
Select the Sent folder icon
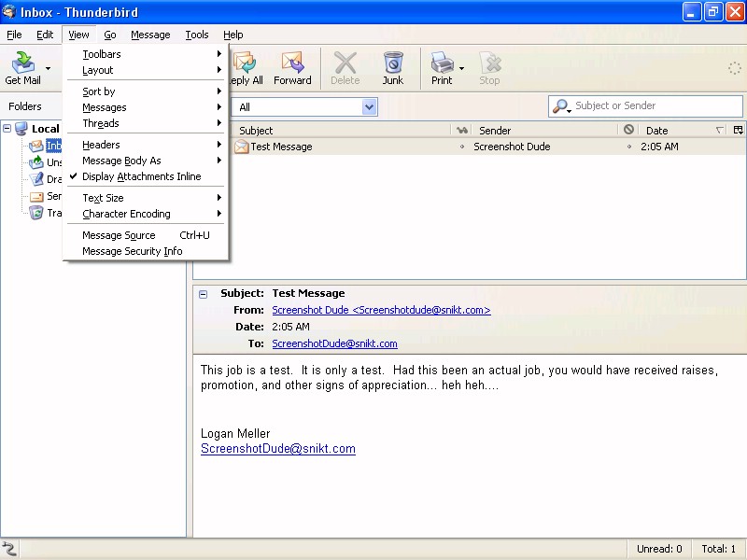pyautogui.click(x=36, y=196)
